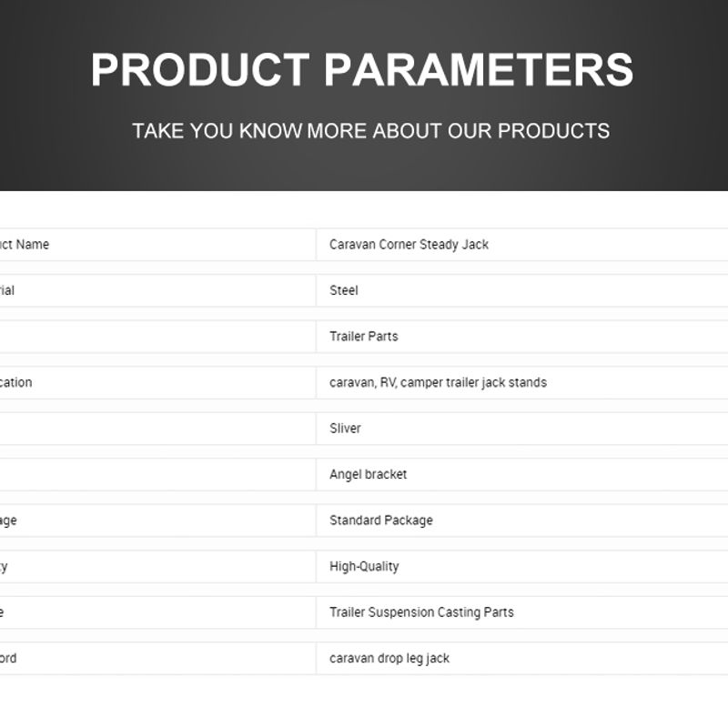
Task: Select the 'Caravan Corner Steady Jack' cell
Action: click(521, 244)
